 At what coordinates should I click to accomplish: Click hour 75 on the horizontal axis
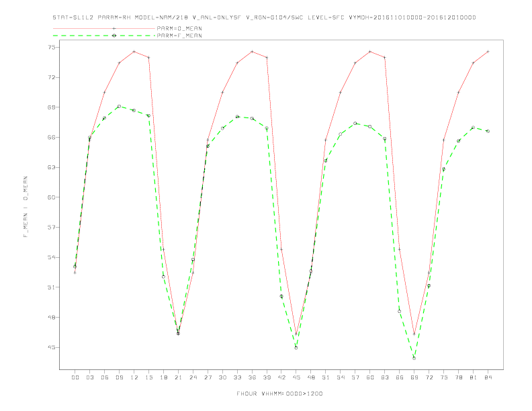[444, 377]
